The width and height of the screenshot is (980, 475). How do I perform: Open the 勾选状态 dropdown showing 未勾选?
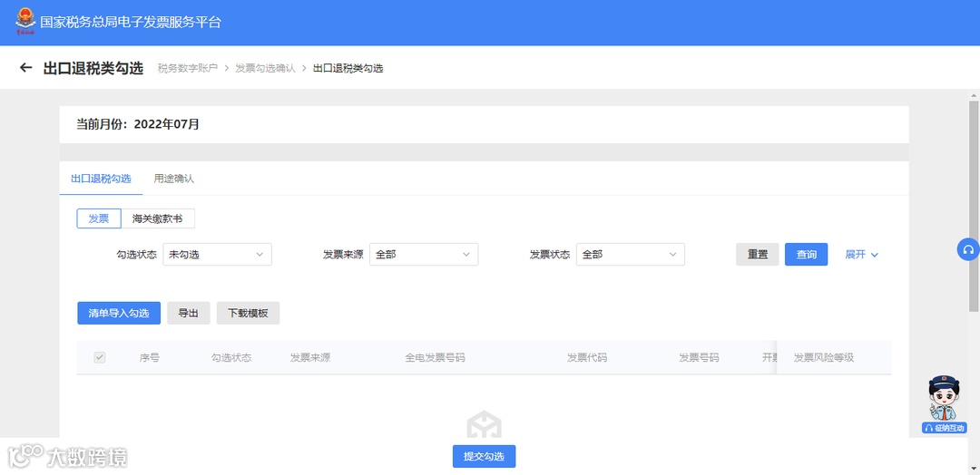coord(217,255)
